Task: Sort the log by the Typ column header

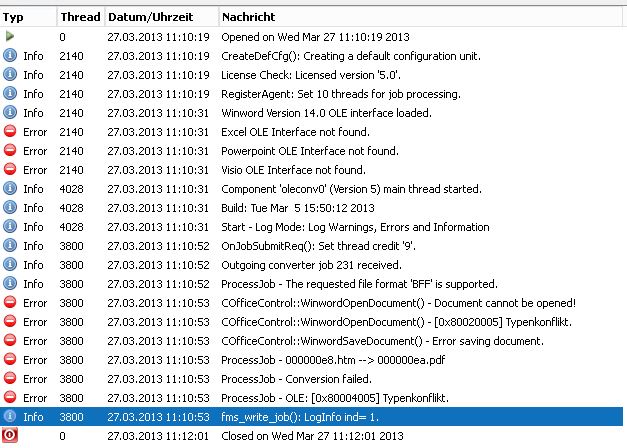Action: point(28,17)
